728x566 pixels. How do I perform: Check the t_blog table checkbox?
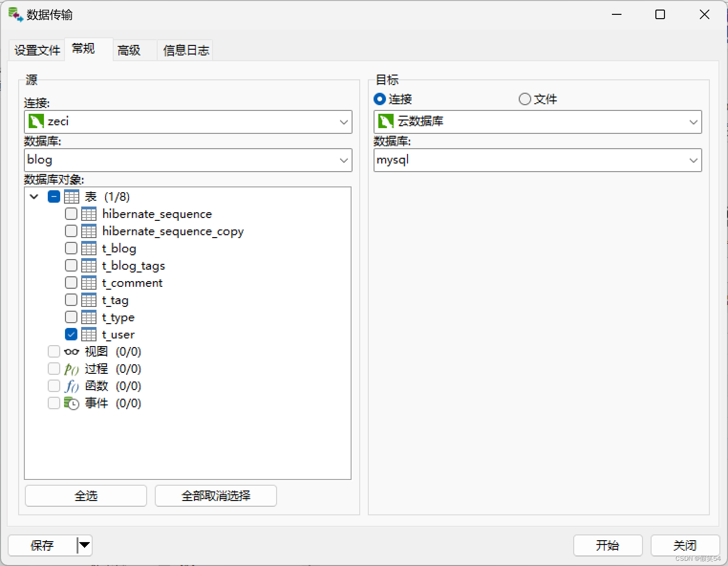(71, 248)
